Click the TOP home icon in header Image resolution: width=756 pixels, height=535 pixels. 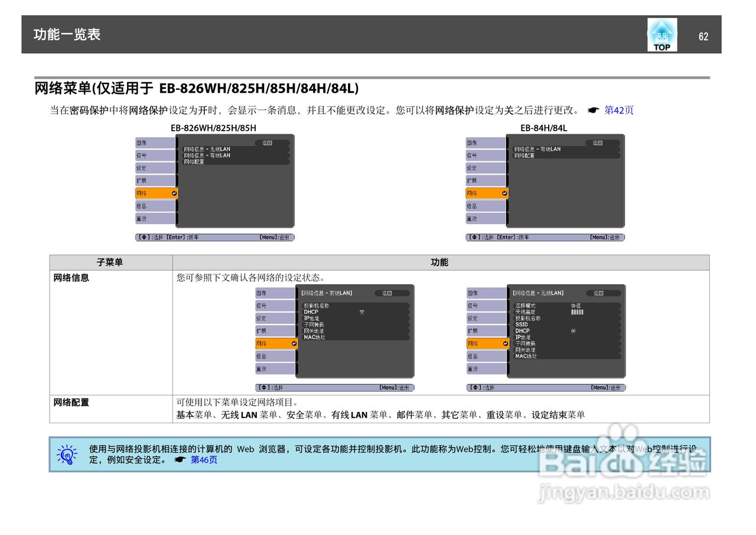coord(661,34)
